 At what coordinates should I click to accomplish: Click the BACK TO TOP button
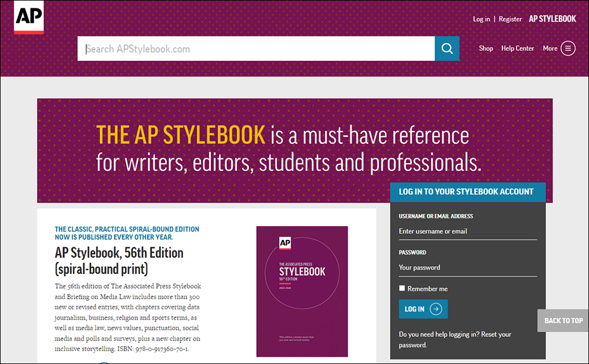point(563,321)
